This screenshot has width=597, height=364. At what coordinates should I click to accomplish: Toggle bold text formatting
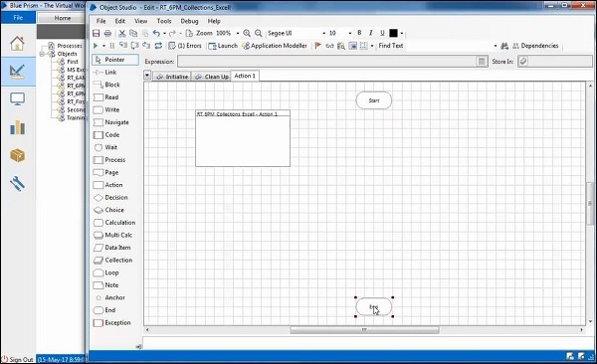[359, 33]
